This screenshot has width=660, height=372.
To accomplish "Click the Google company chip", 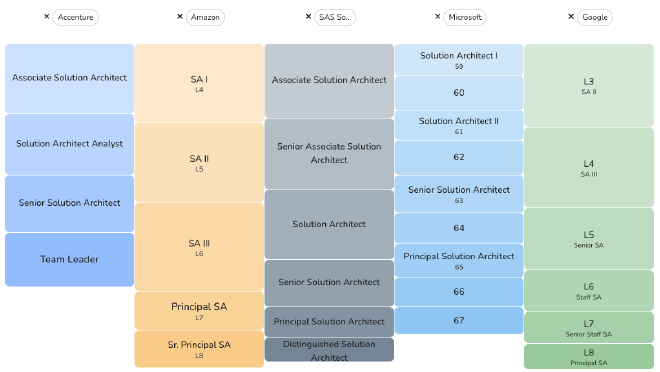I will pyautogui.click(x=595, y=17).
